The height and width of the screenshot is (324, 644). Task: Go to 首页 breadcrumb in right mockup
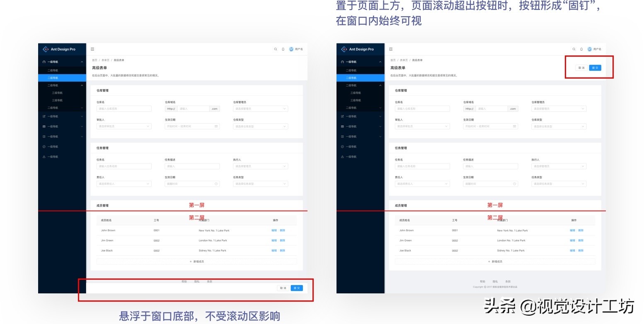tap(393, 60)
